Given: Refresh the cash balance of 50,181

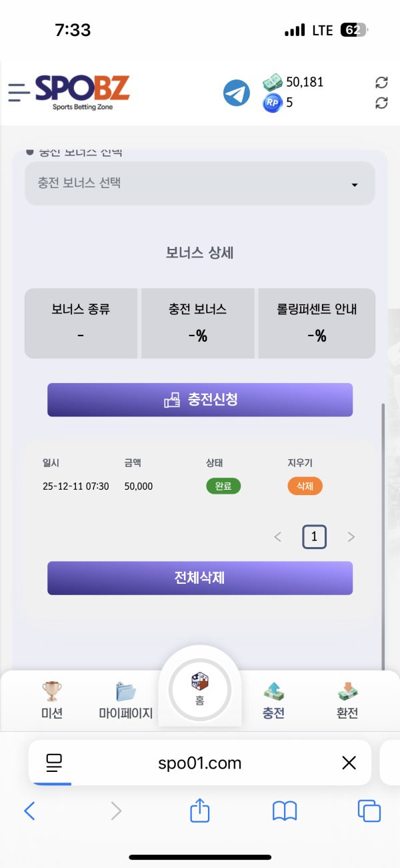Looking at the screenshot, I should coord(381,82).
